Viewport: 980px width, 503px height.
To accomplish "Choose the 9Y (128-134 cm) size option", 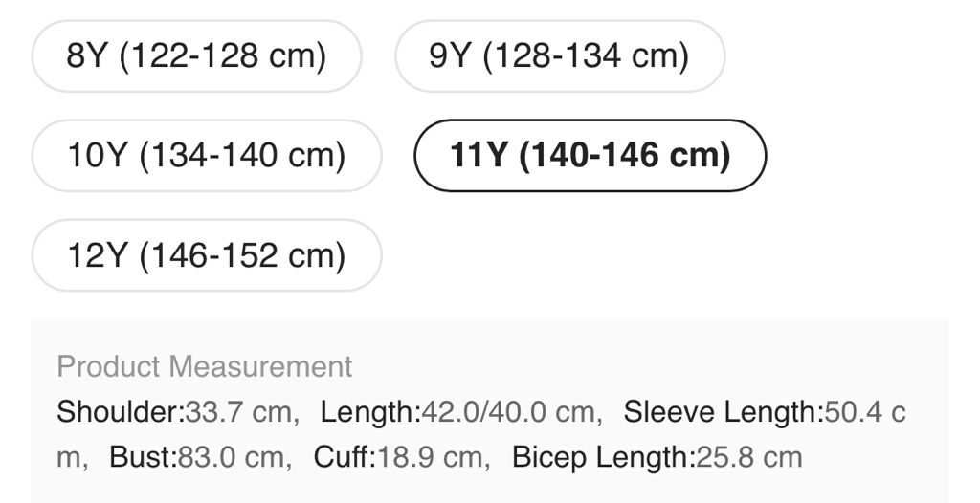I will 559,56.
